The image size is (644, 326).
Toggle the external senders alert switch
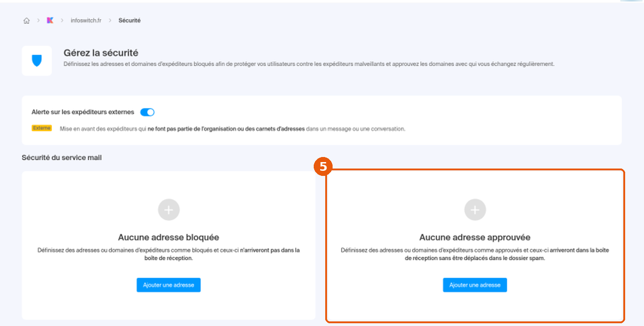tap(147, 112)
